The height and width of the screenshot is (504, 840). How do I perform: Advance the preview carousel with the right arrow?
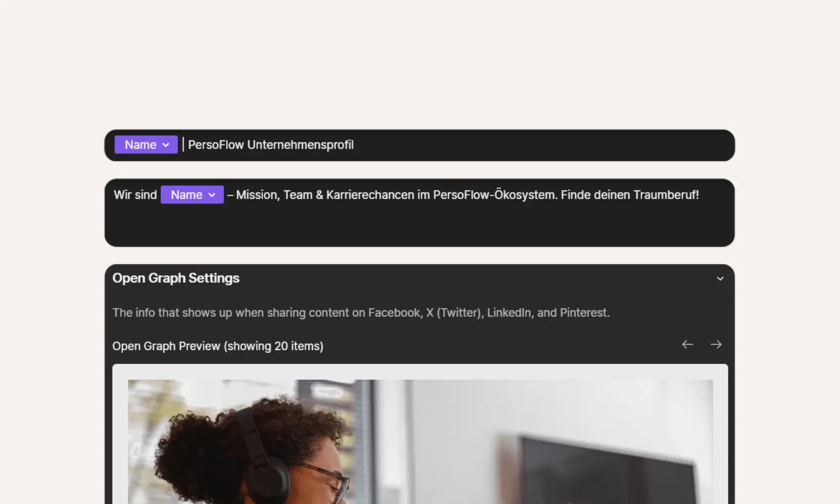click(x=716, y=344)
